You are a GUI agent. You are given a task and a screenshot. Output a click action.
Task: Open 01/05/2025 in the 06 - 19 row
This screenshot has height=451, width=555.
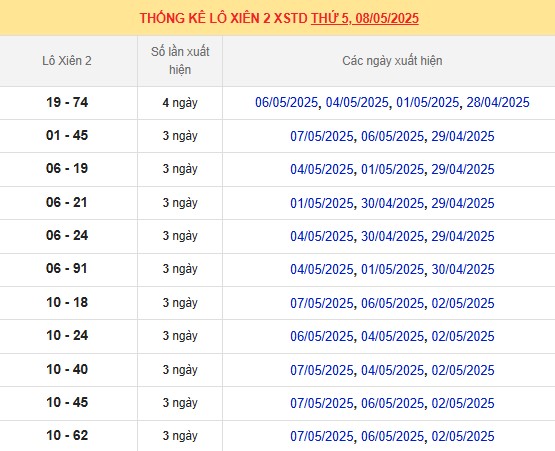click(392, 169)
